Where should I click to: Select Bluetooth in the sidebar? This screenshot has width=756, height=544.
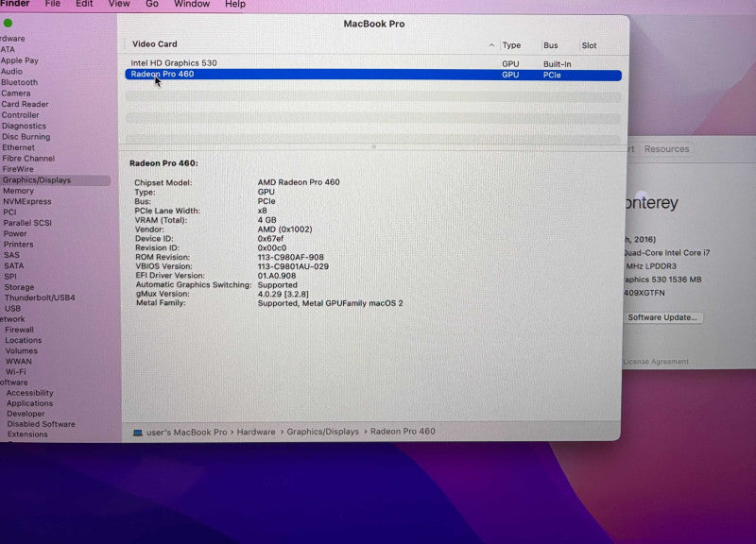pos(19,82)
